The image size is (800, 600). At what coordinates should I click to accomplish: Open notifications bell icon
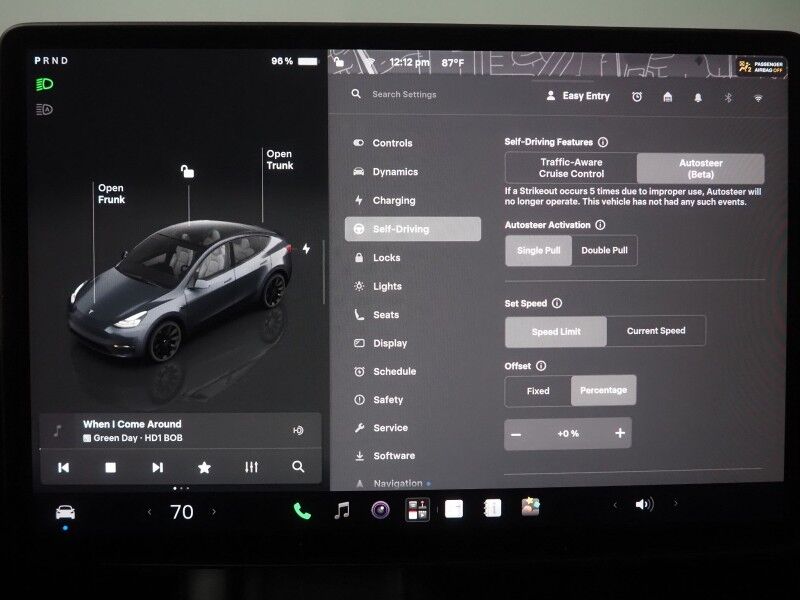pyautogui.click(x=698, y=97)
